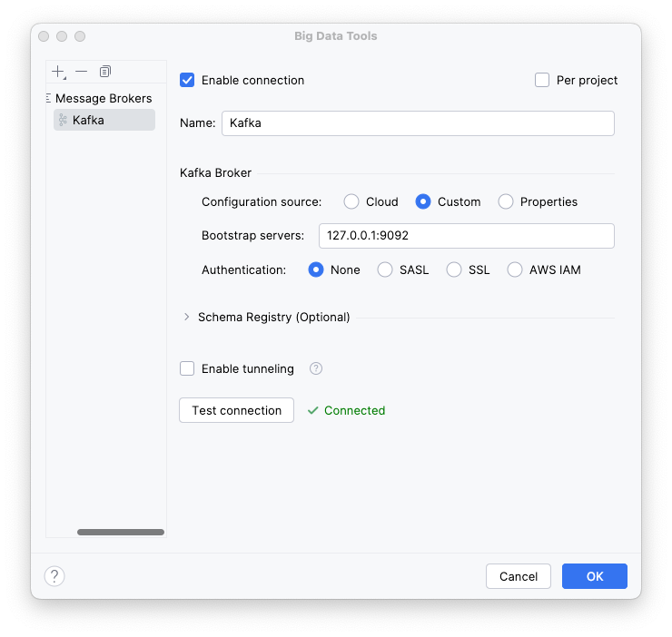Expand the Schema Registry (Optional) section
Viewport: 672px width, 637px height.
point(187,317)
